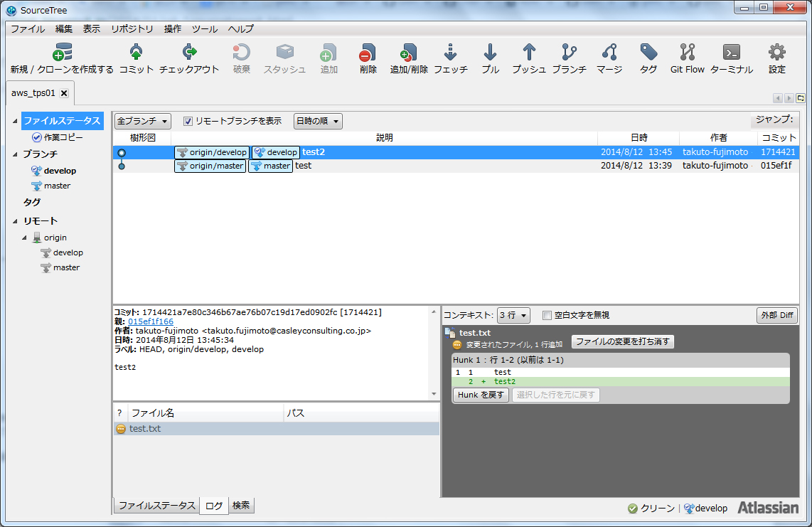Close the aws_tps01 repository tab
This screenshot has height=527, width=812.
click(x=64, y=93)
